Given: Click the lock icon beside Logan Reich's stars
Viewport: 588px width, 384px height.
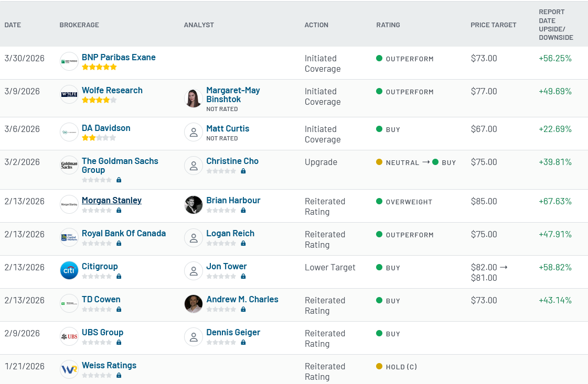Looking at the screenshot, I should pos(243,243).
